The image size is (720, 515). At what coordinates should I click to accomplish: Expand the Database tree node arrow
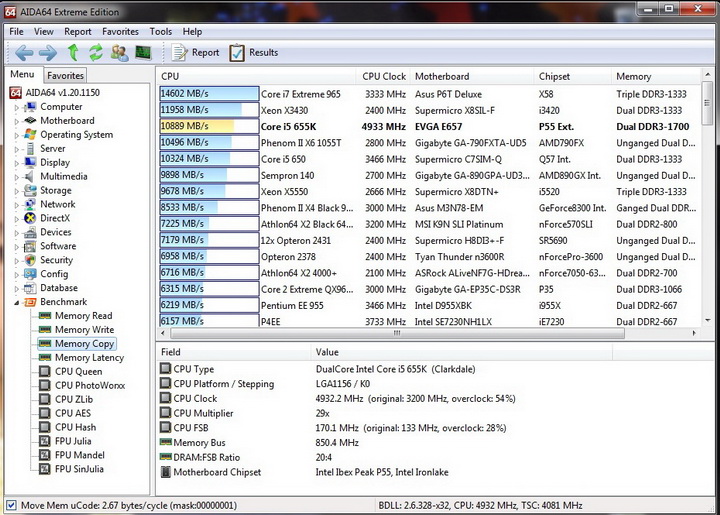point(17,289)
